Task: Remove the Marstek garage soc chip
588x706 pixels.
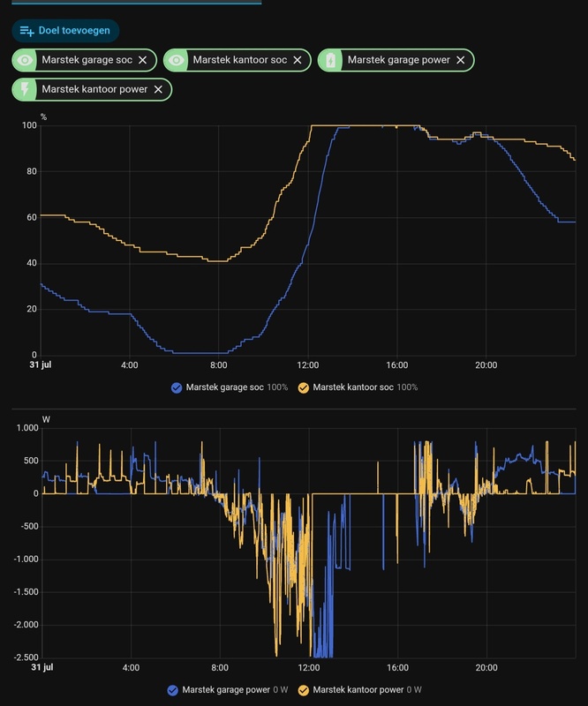Action: pos(142,60)
